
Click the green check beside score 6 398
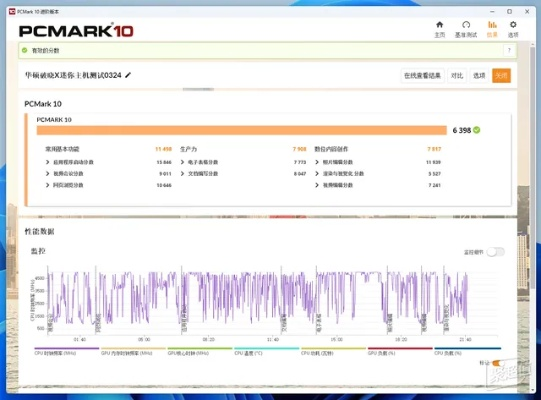(476, 130)
